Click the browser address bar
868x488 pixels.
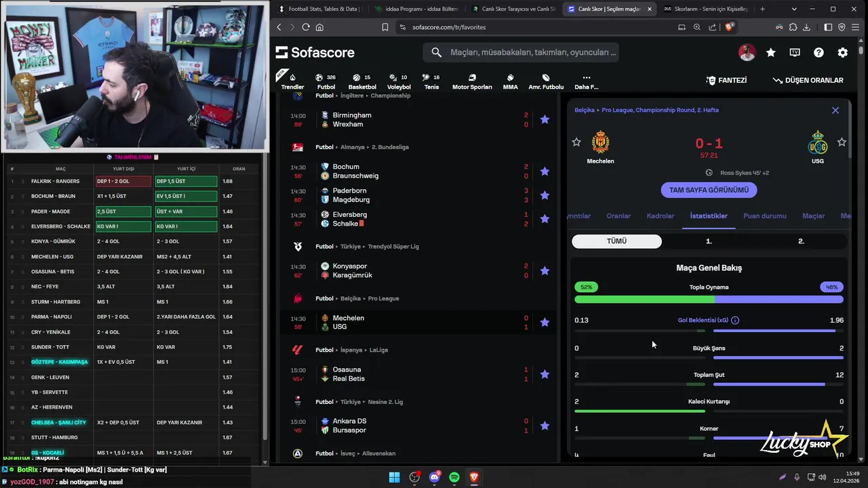tap(536, 27)
